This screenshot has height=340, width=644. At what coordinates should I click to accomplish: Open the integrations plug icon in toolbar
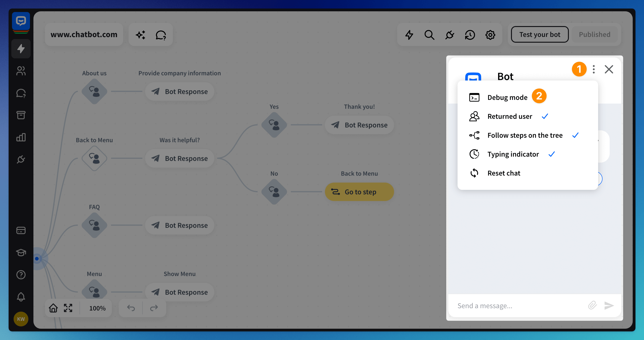(x=449, y=35)
